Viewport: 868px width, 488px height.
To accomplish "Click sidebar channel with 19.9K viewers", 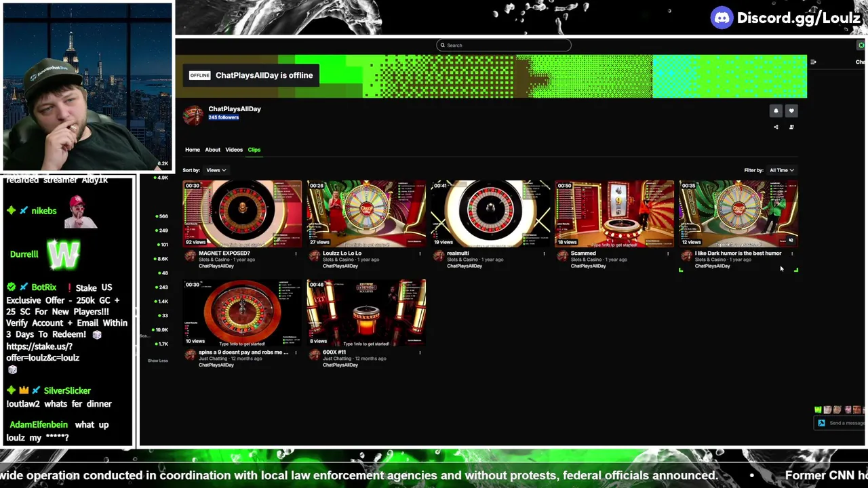I will [161, 330].
